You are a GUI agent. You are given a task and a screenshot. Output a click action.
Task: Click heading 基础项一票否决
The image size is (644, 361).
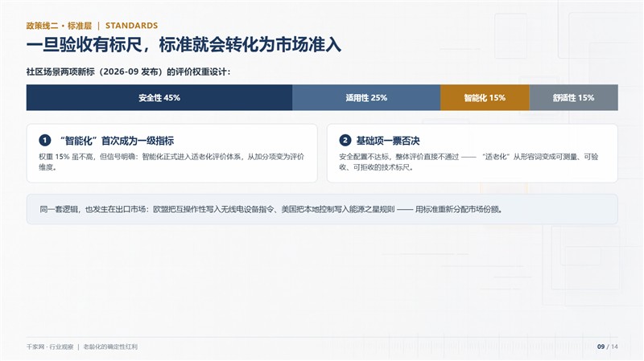(388, 141)
